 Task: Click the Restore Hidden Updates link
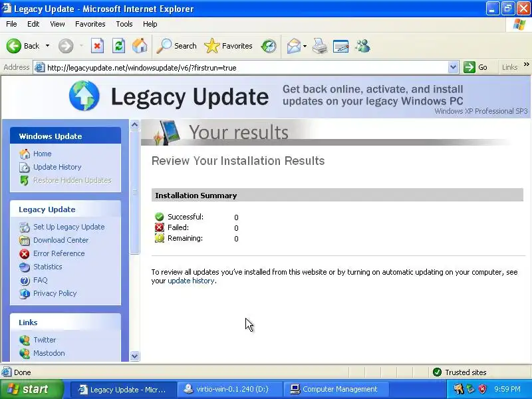pos(72,180)
